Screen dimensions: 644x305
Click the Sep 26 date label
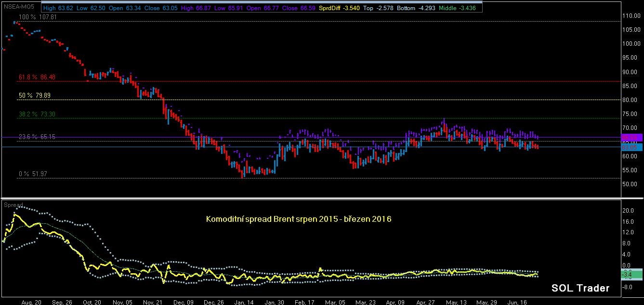(x=61, y=303)
